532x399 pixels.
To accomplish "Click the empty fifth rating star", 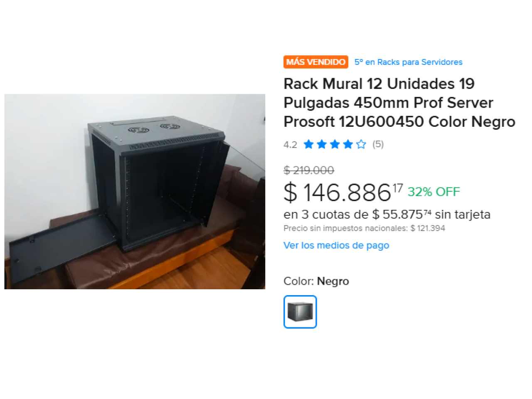I will (361, 144).
